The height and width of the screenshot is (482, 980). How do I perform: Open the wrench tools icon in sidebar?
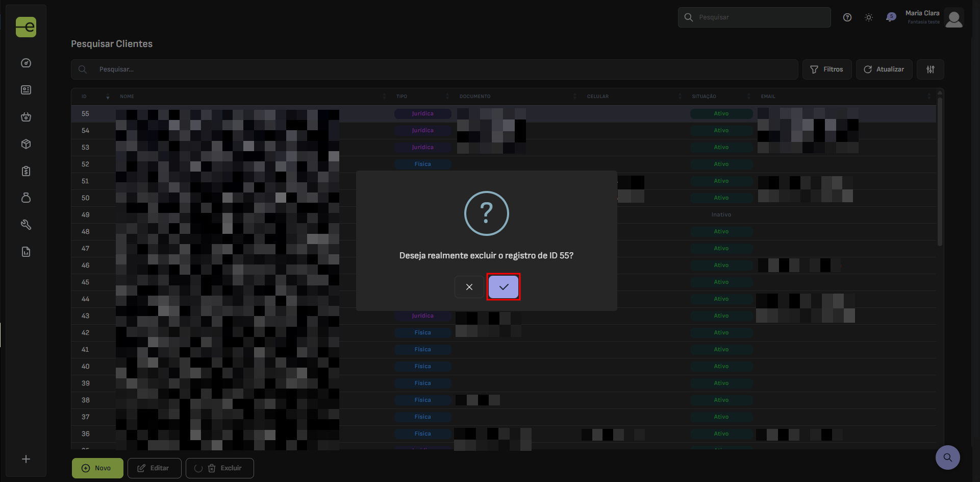26,225
